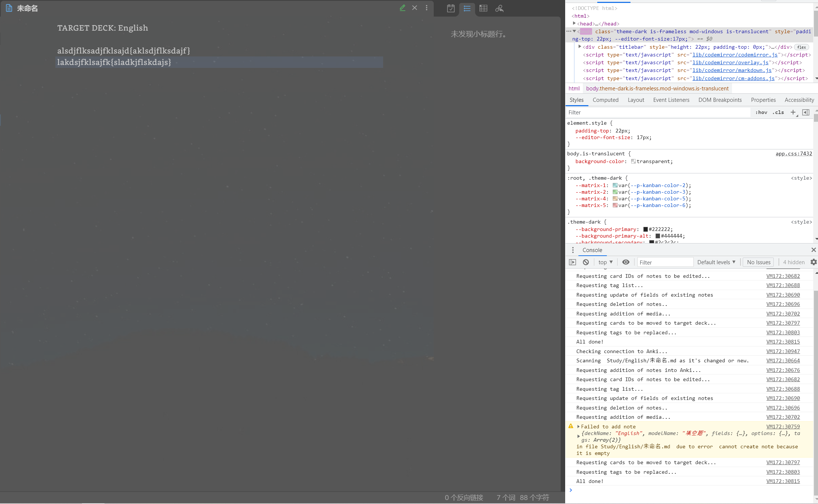
Task: Switch to the Event Listeners tab
Action: [671, 100]
